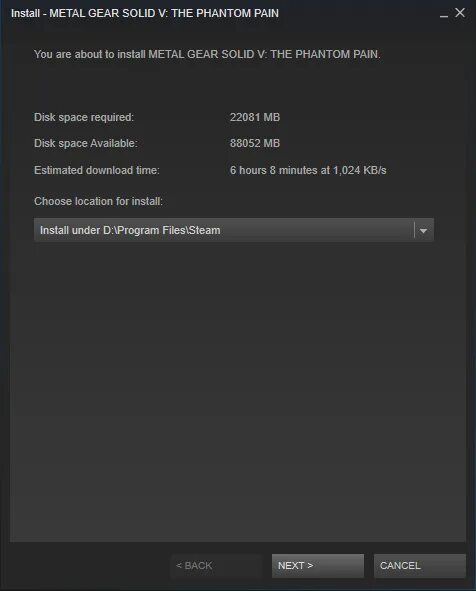Click the 'Choose location for install:' label
The image size is (476, 591).
point(98,201)
